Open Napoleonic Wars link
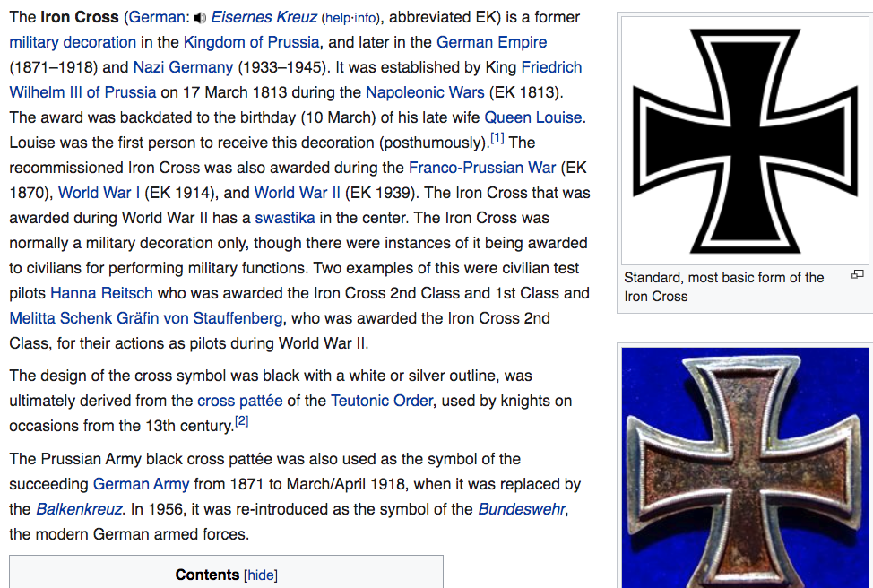 [425, 92]
